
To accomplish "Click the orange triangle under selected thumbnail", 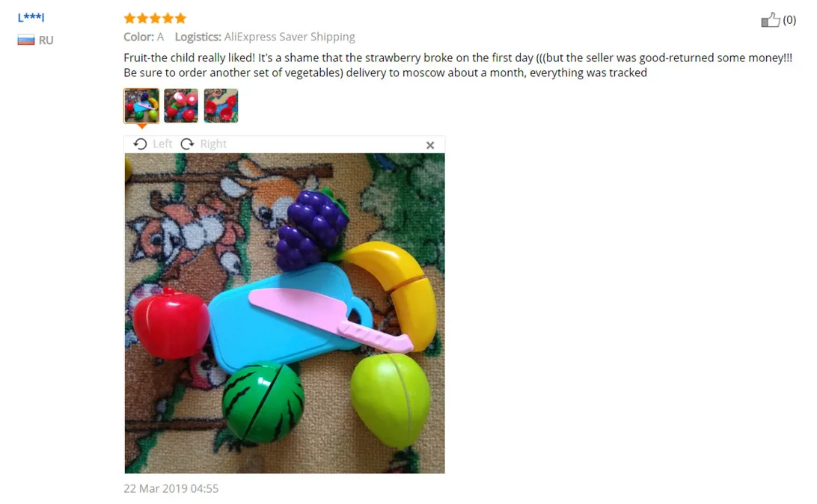I will (x=141, y=126).
